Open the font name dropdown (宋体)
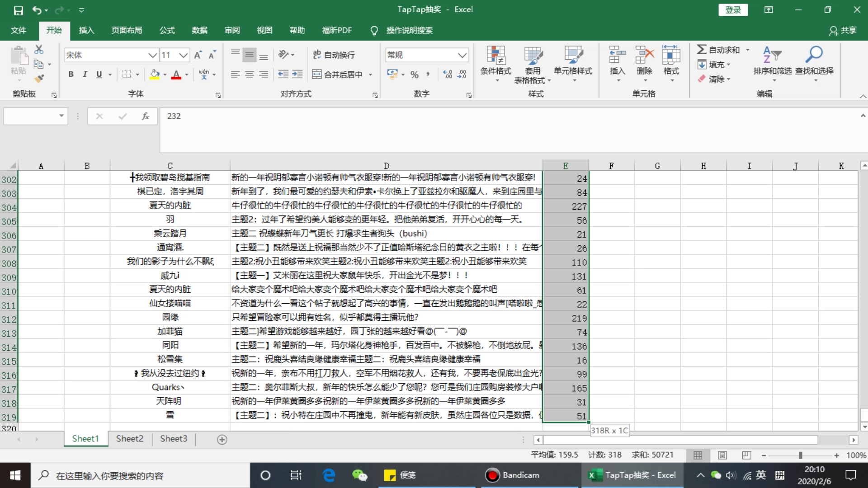This screenshot has height=488, width=868. (x=152, y=55)
